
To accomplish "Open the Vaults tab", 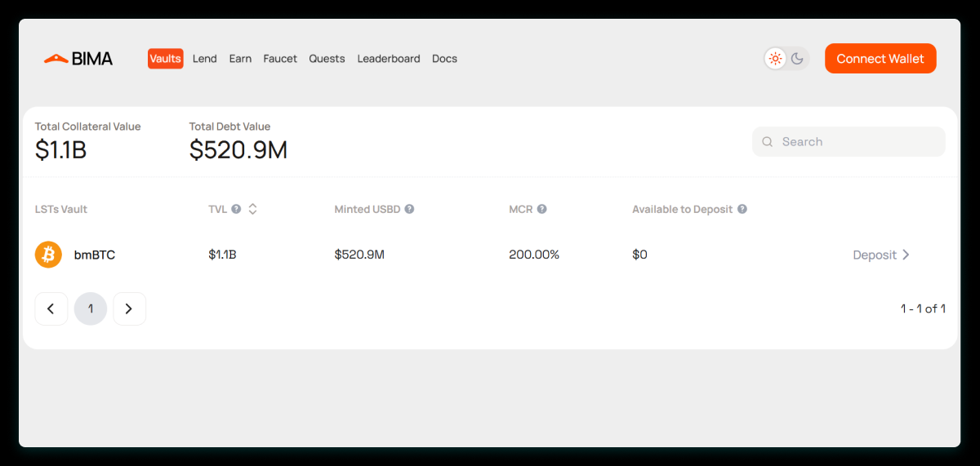I will point(166,59).
